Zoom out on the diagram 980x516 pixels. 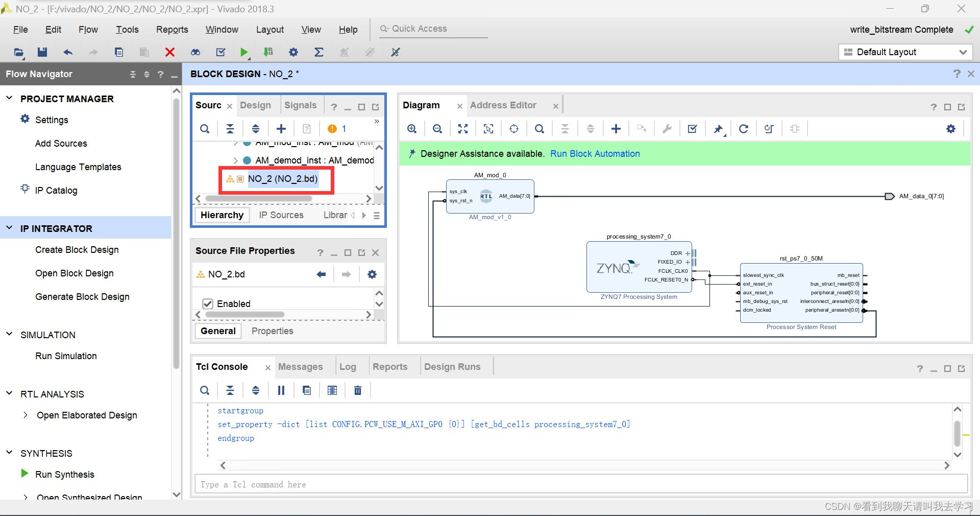pos(437,129)
